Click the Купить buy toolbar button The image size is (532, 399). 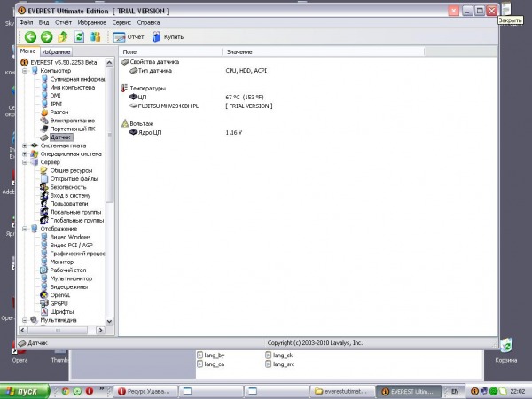pos(168,37)
